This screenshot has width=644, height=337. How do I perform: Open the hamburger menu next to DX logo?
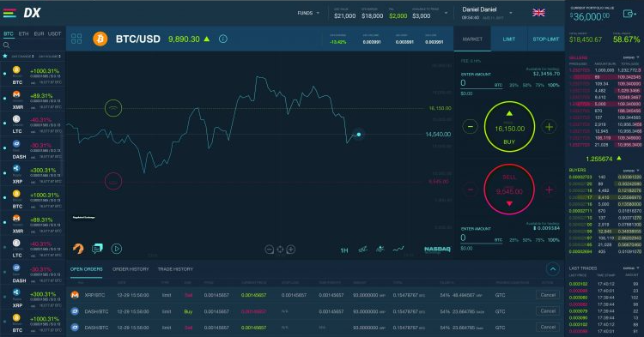[x=9, y=13]
